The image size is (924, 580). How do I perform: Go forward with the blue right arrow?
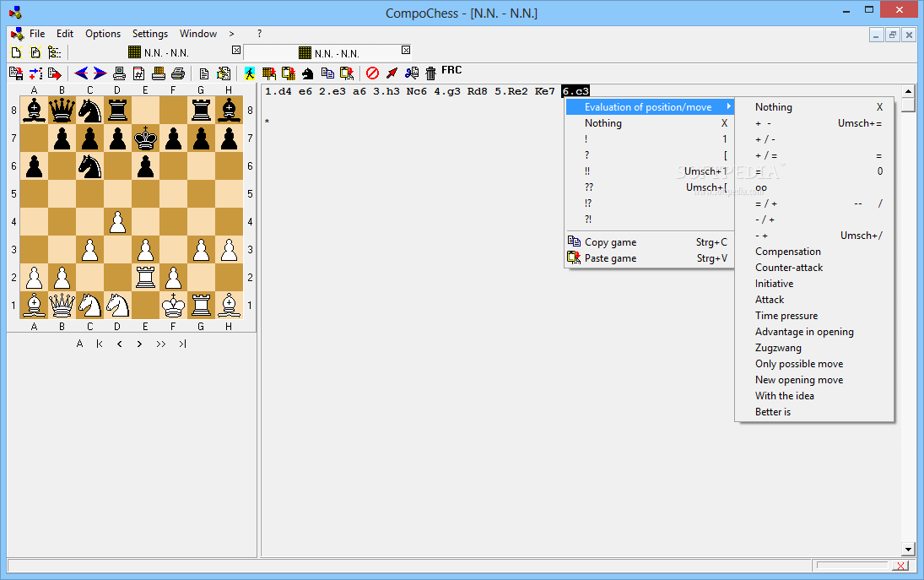coord(100,73)
